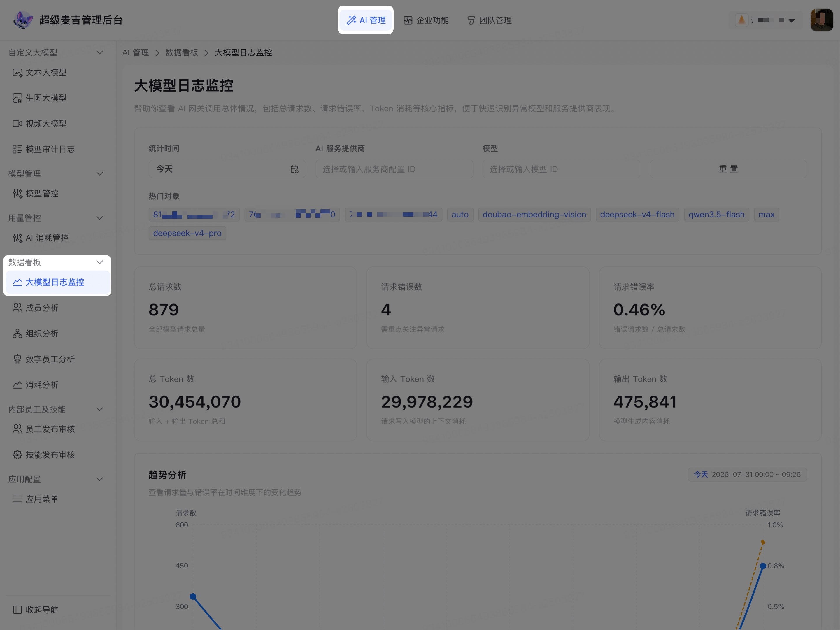Click the 成员分析 people icon
This screenshot has height=630, width=840.
point(17,308)
